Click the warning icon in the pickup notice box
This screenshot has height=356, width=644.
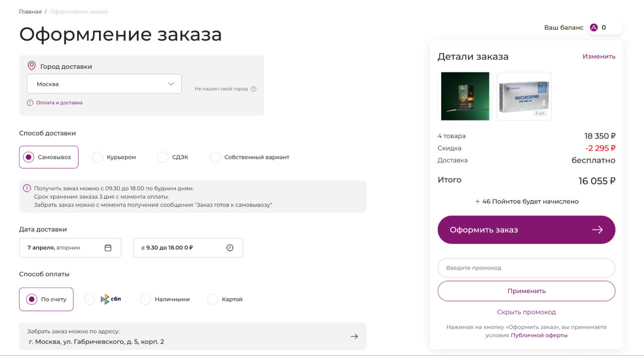(27, 188)
